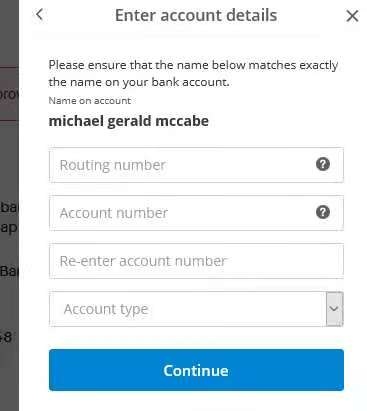The width and height of the screenshot is (367, 411).
Task: Open the routing number help tooltip
Action: pos(323,164)
